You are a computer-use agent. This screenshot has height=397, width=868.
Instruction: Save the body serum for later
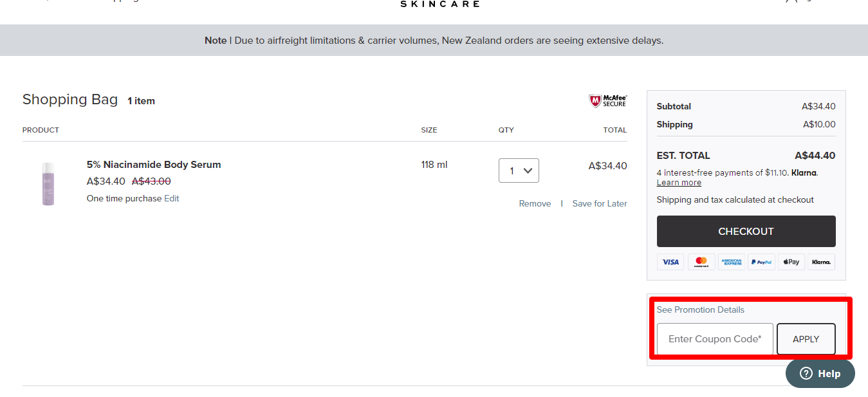tap(599, 203)
